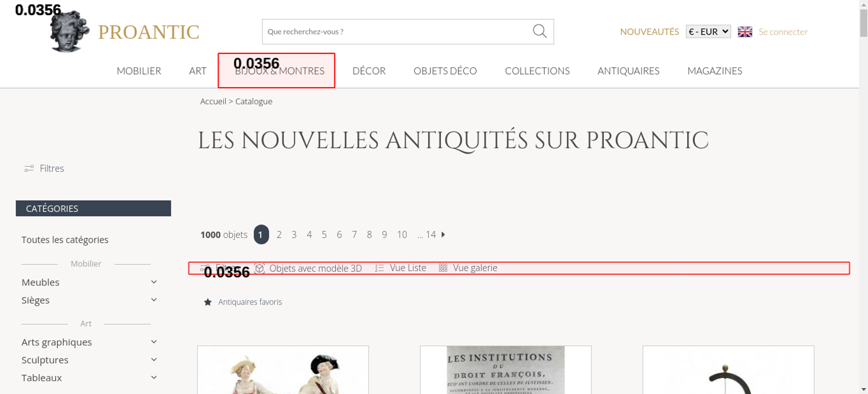Click the Se connecter link

coord(783,32)
